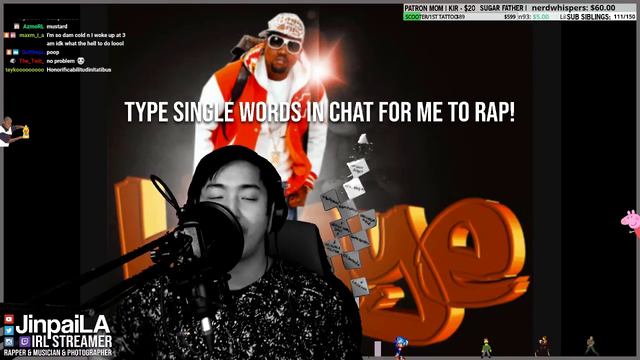Click the green-shirt pixel character at the bottom
The width and height of the screenshot is (640, 360).
(x=486, y=348)
